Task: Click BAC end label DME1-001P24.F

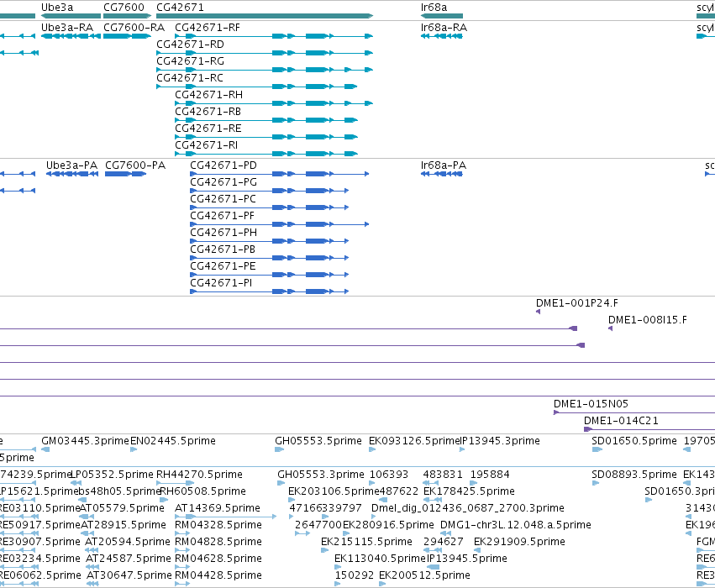Action: (577, 303)
